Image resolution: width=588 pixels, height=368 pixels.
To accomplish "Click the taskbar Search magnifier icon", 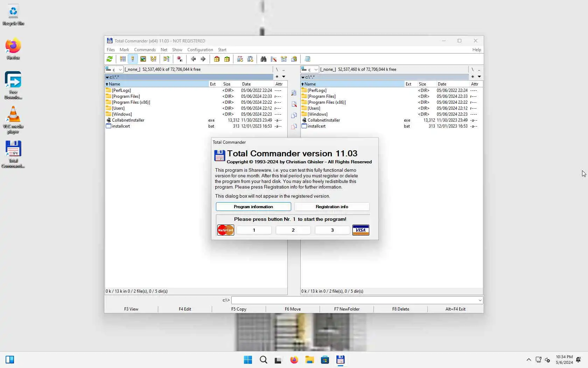I will coord(263,360).
